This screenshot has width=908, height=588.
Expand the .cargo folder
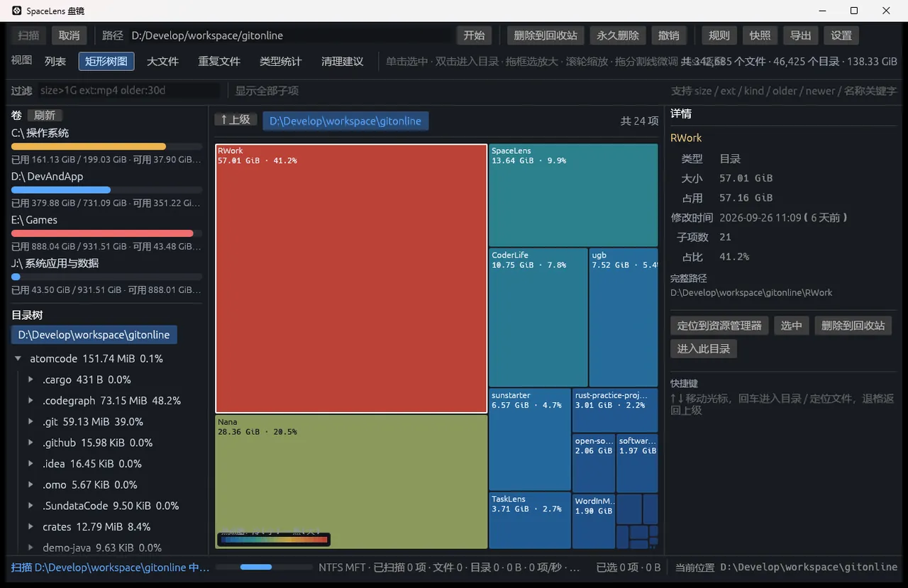tap(31, 379)
